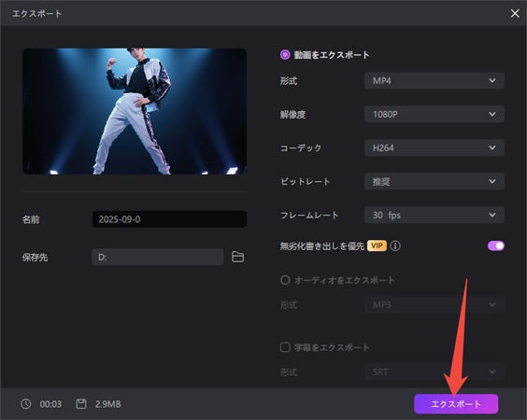This screenshot has height=420, width=527.
Task: Click the ビットレート label
Action: tap(306, 182)
